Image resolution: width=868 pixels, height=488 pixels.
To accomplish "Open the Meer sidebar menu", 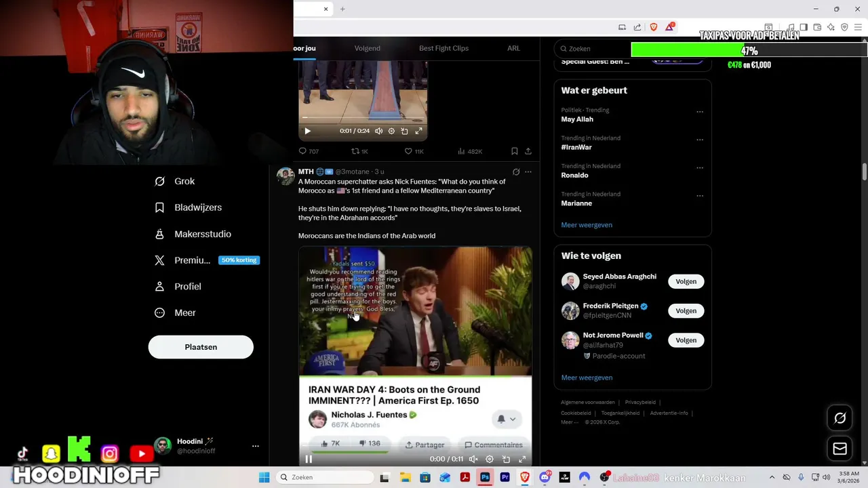I will (175, 313).
